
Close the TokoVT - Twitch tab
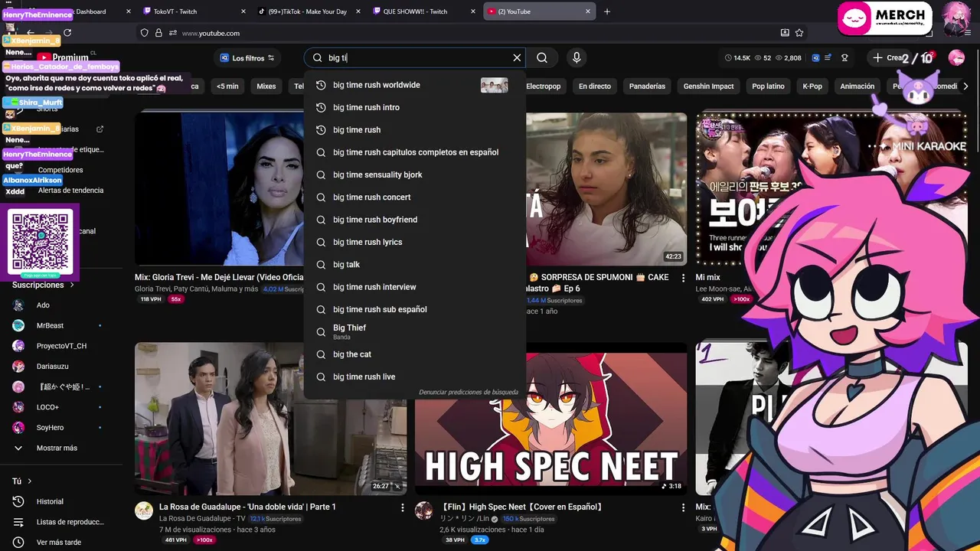[x=243, y=11]
